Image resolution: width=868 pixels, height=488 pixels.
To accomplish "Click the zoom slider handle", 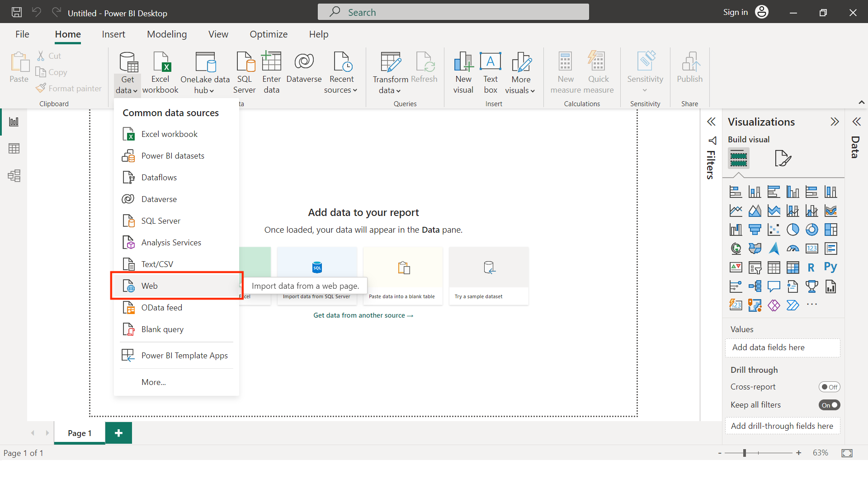I will [744, 453].
